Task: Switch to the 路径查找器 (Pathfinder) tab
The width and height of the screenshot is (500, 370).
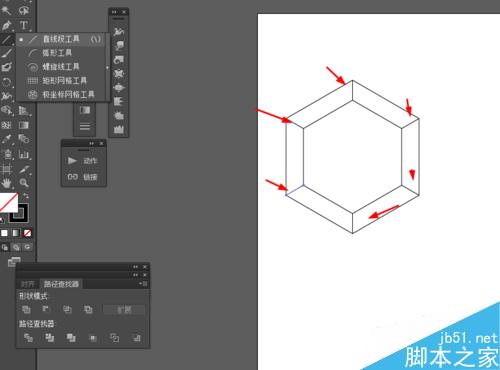Action: coord(61,284)
